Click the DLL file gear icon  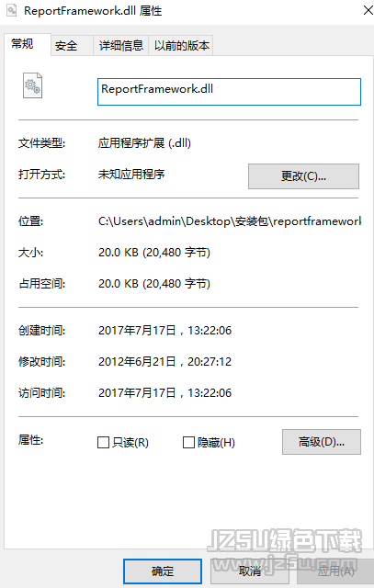tap(33, 85)
